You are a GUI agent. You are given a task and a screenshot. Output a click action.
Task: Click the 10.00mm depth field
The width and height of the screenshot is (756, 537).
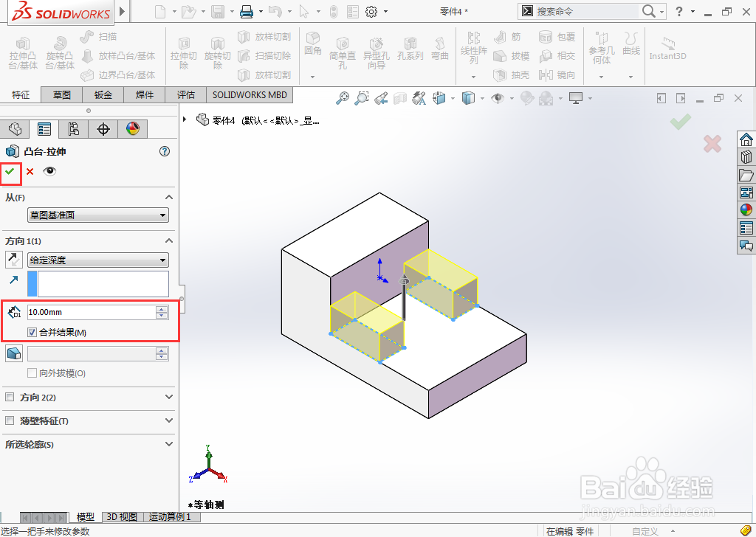tap(91, 312)
